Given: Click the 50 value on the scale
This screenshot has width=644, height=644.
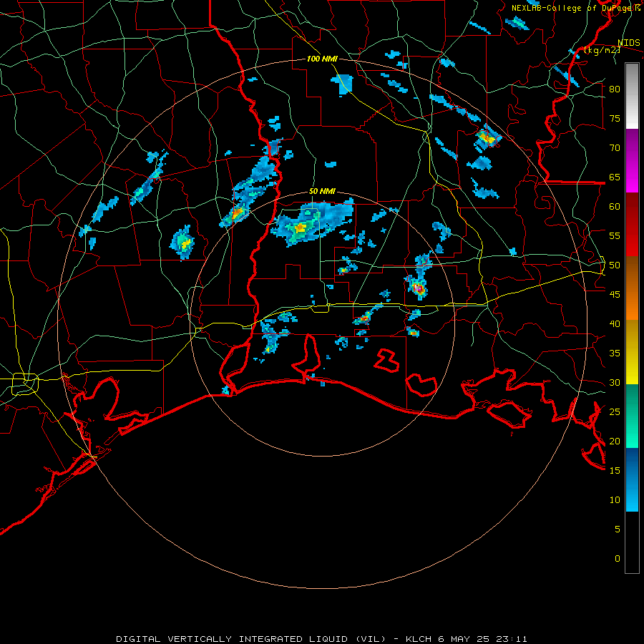Looking at the screenshot, I should click(615, 265).
